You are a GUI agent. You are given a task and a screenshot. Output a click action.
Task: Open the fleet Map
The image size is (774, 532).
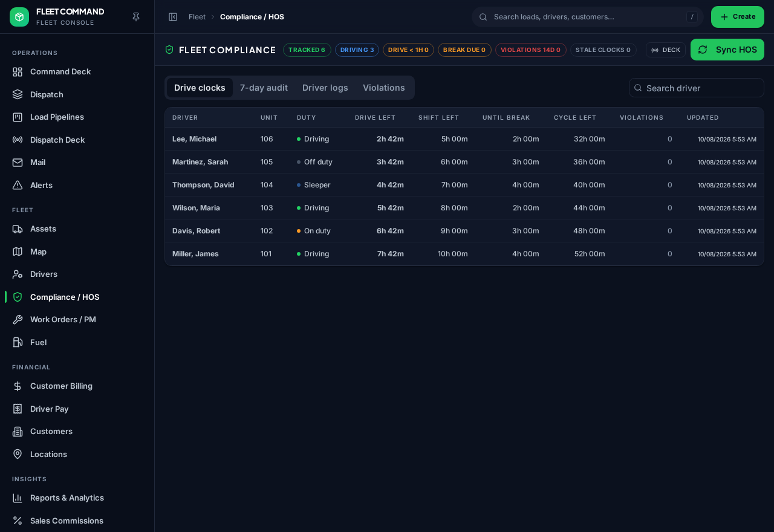(x=77, y=251)
